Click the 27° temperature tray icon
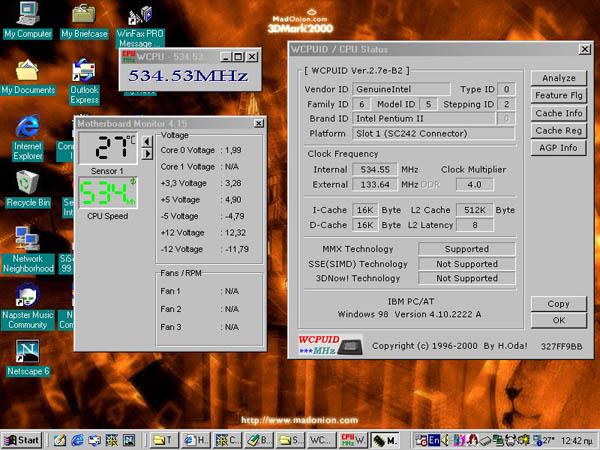The height and width of the screenshot is (450, 600). pyautogui.click(x=545, y=440)
